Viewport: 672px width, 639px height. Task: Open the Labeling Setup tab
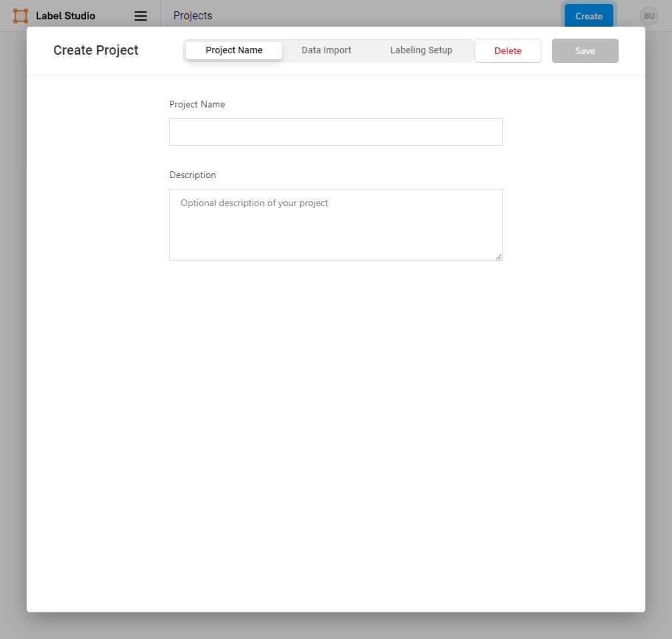[421, 50]
